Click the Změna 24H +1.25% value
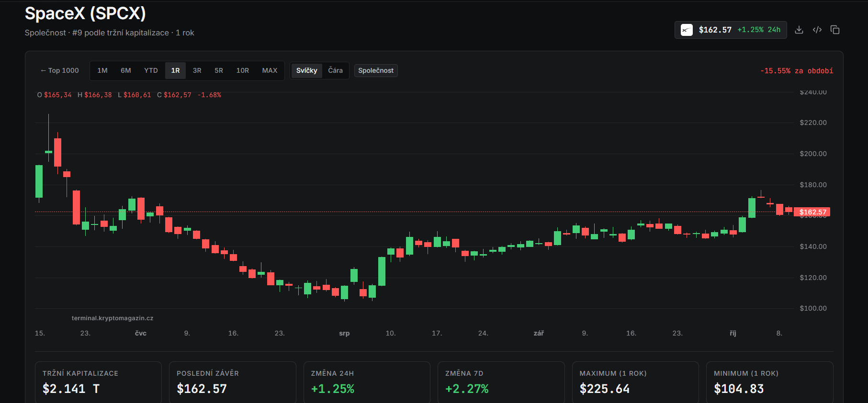The height and width of the screenshot is (403, 868). pos(333,389)
